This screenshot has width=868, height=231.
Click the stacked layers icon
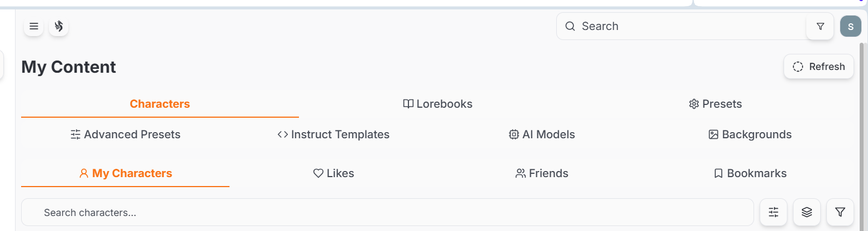[x=807, y=212]
